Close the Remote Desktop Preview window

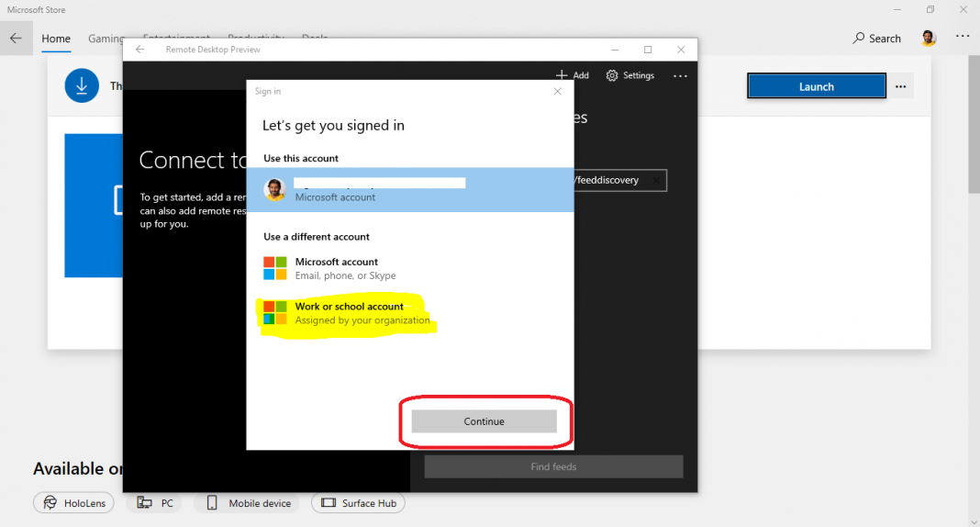681,50
